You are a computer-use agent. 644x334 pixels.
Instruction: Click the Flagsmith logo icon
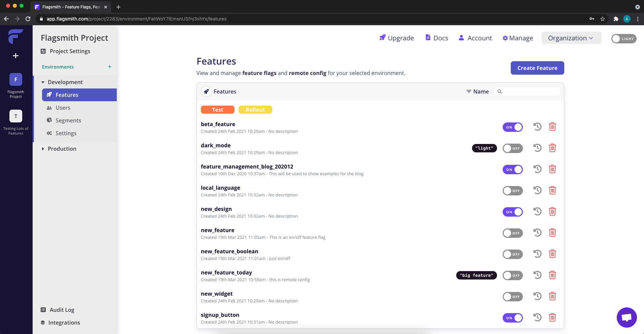[x=15, y=36]
